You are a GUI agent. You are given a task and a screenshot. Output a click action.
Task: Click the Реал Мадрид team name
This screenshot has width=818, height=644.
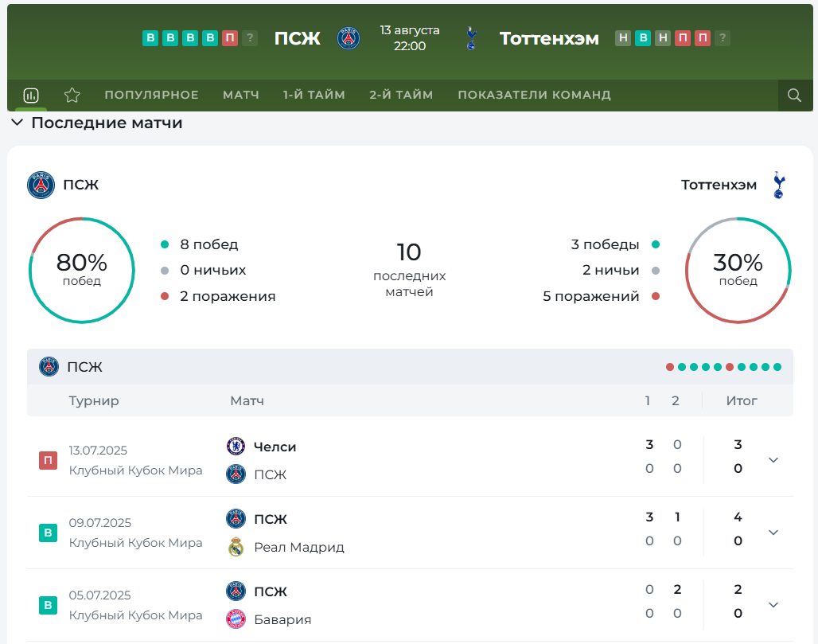point(299,548)
